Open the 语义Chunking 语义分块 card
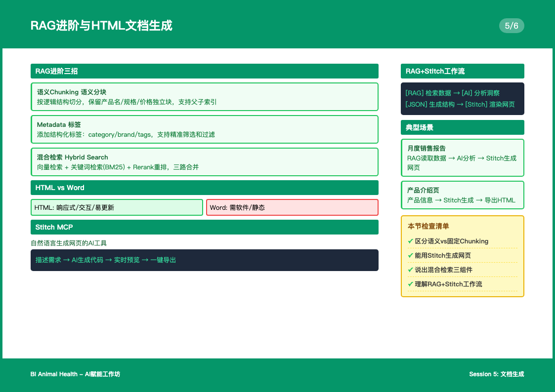 (204, 97)
